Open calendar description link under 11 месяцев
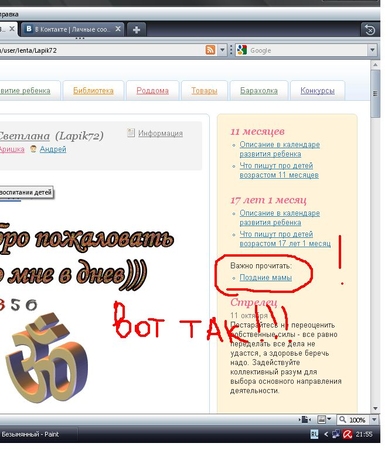 (280, 149)
